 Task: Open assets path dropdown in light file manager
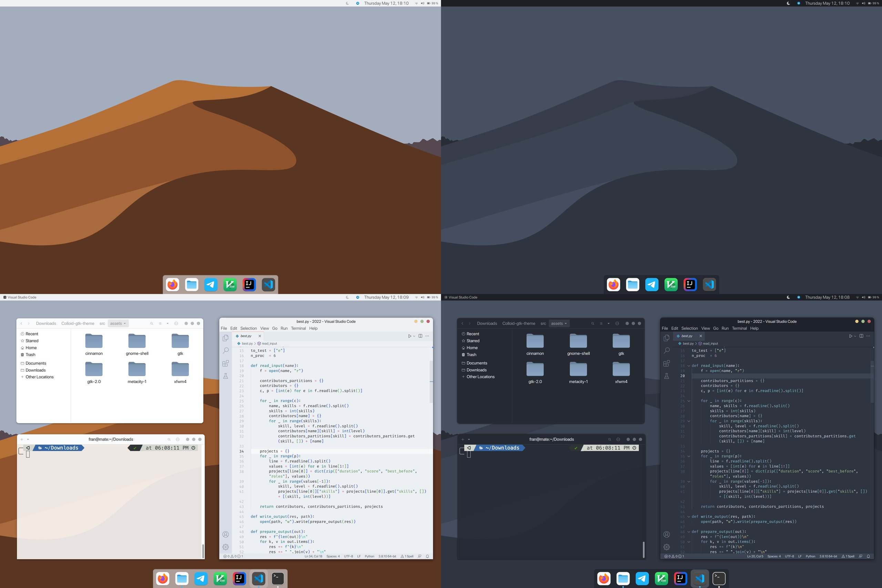click(x=118, y=323)
